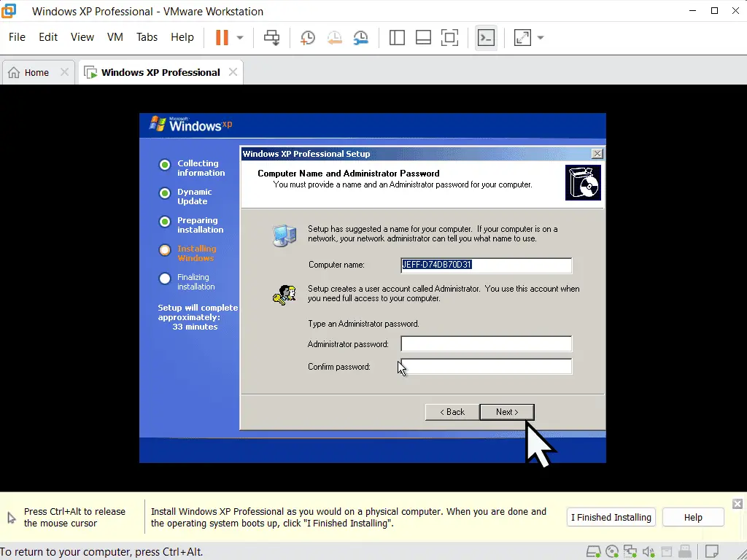Click the "Finalizing installation" step text
Viewport: 747px width, 560px height.
[196, 282]
